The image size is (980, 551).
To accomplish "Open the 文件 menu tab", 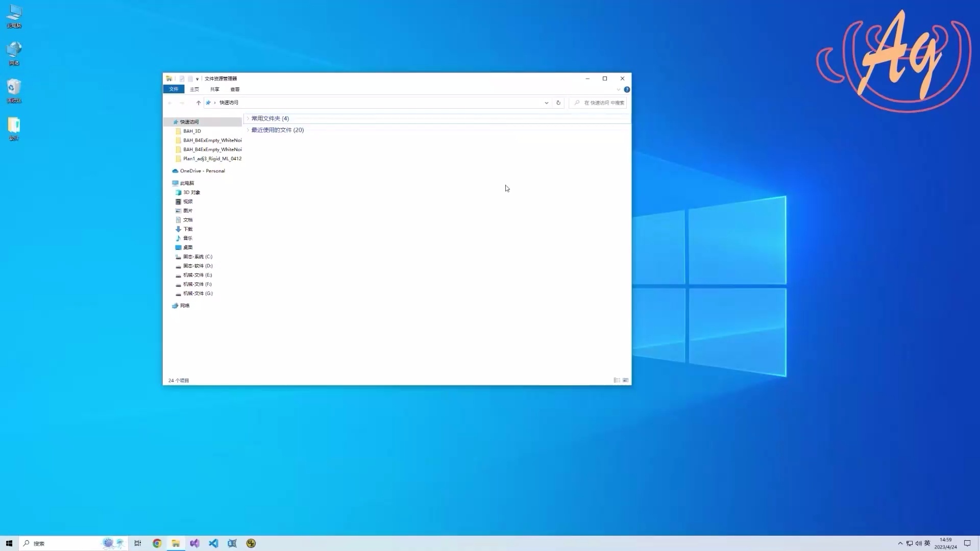I will pos(174,89).
